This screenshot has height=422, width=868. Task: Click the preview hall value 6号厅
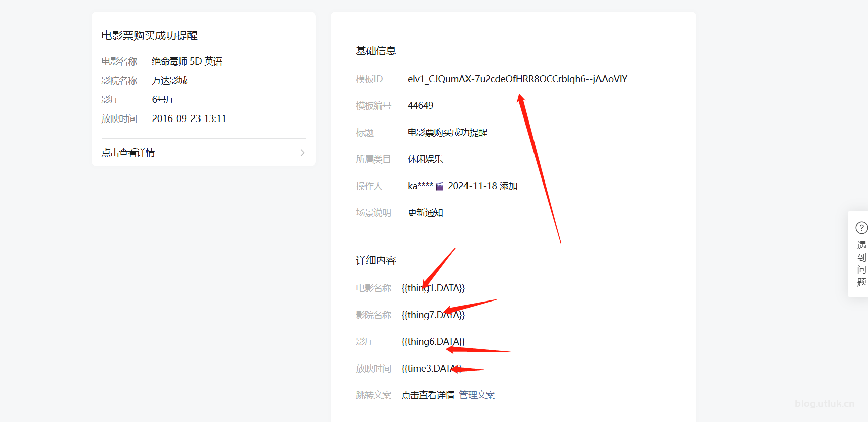click(x=163, y=100)
